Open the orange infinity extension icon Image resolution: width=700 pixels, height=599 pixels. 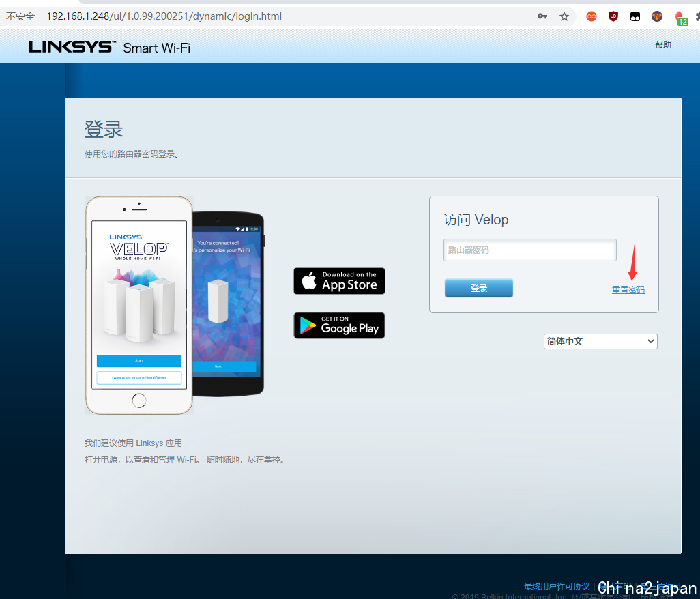591,16
